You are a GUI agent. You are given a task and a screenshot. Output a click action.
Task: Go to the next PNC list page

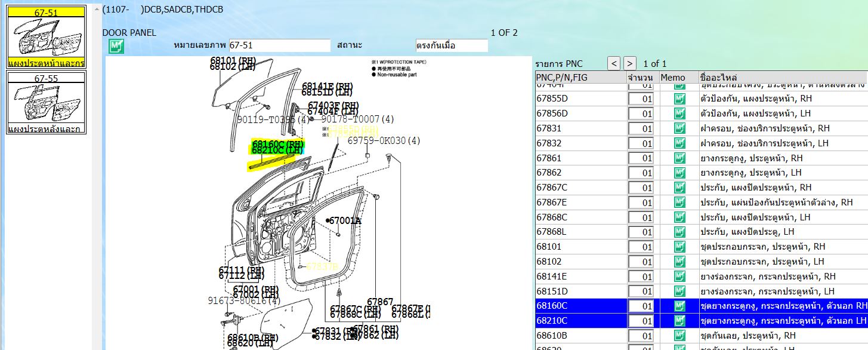coord(630,63)
